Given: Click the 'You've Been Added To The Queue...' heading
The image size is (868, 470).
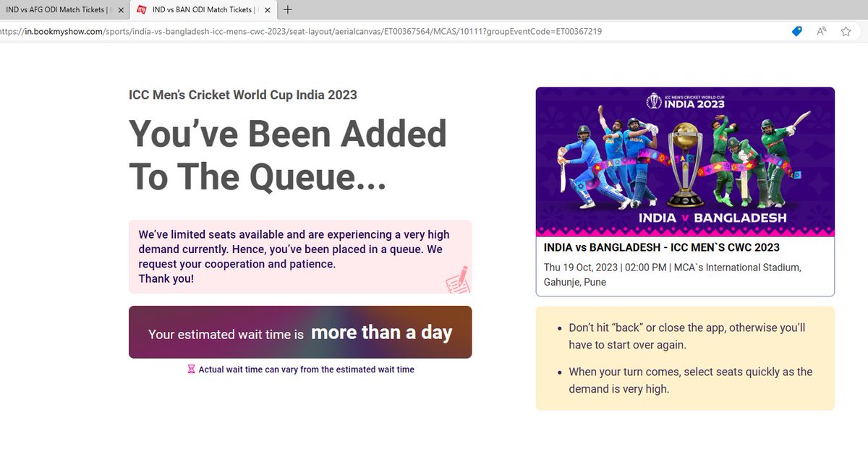Looking at the screenshot, I should point(288,155).
